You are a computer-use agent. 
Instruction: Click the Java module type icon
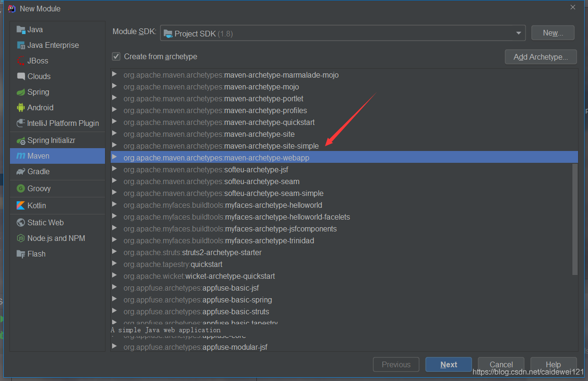click(21, 30)
